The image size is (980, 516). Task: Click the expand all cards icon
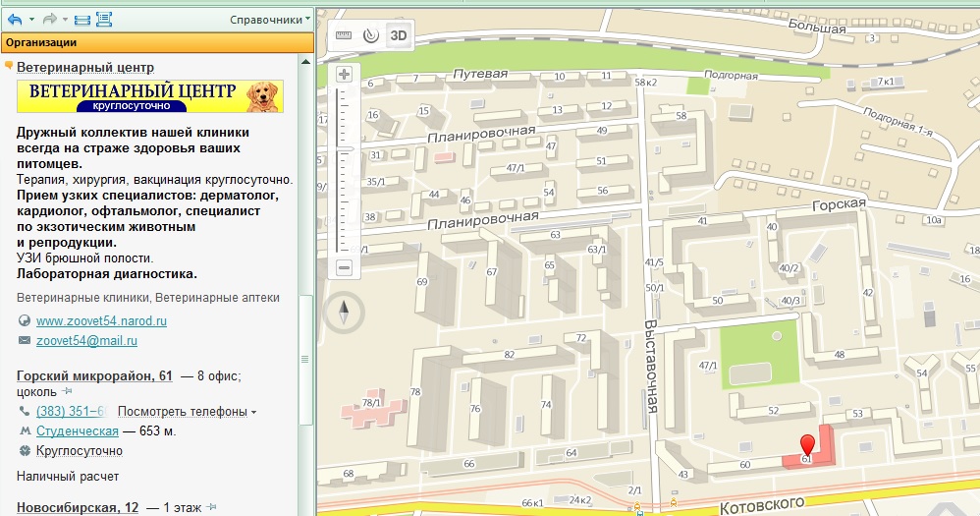pyautogui.click(x=104, y=19)
